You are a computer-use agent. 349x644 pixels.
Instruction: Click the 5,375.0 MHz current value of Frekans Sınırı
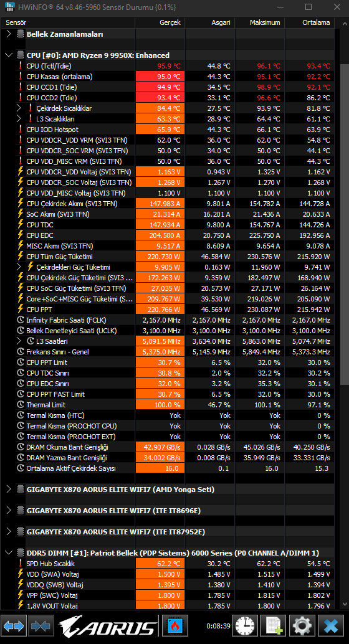point(161,352)
